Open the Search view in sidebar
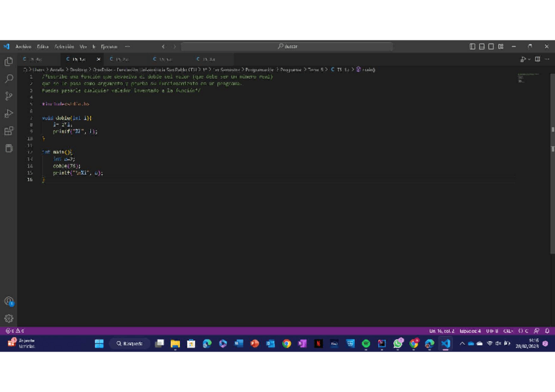The image size is (555, 392). (9, 79)
